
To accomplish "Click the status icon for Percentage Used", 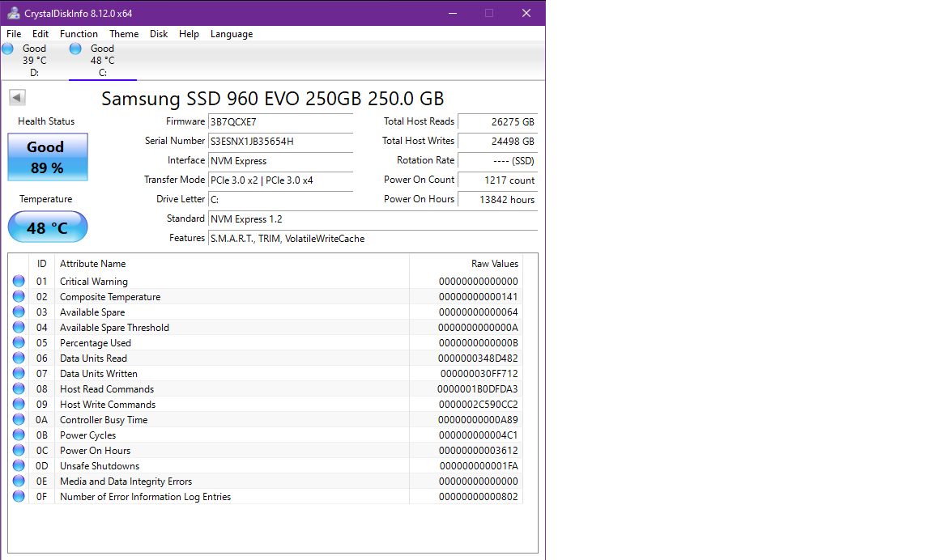I will click(x=19, y=342).
